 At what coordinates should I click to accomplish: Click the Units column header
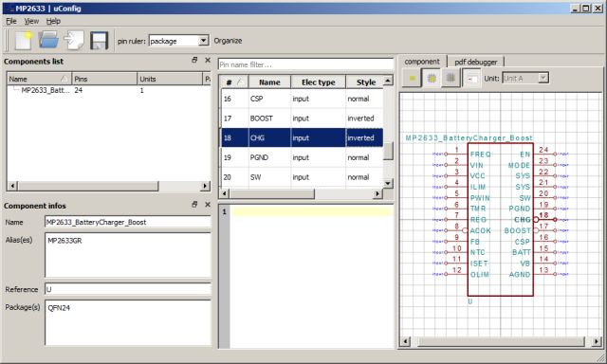coord(170,79)
